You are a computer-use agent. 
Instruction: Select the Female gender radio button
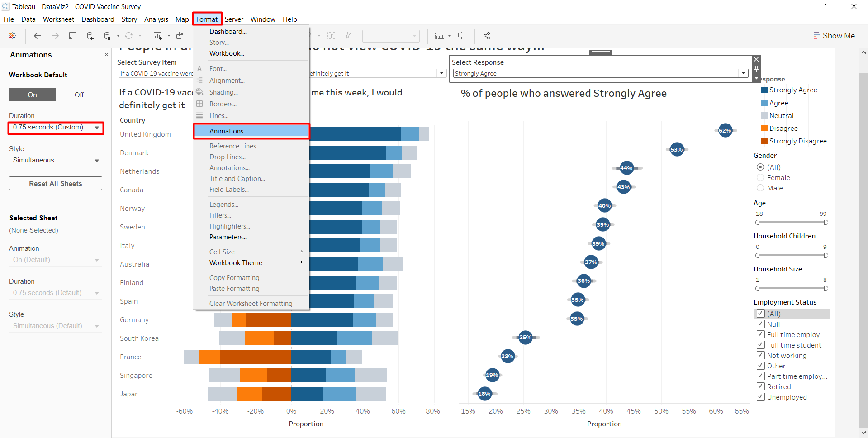[x=760, y=178]
